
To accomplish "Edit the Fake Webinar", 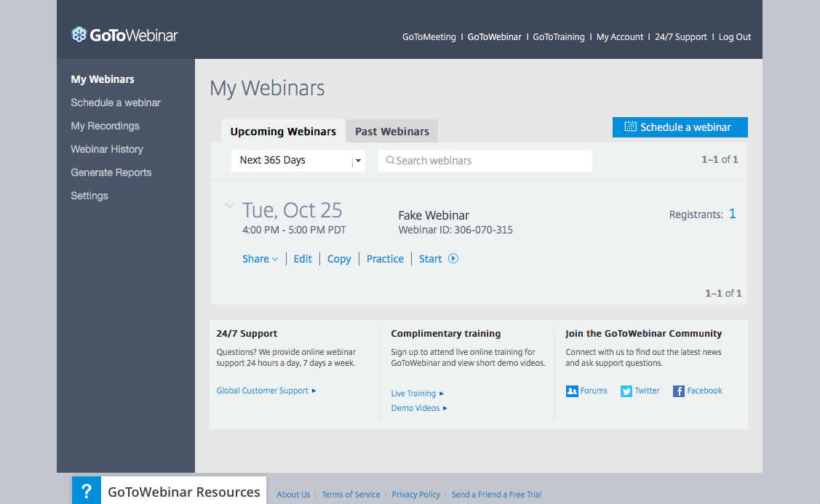I will point(302,258).
